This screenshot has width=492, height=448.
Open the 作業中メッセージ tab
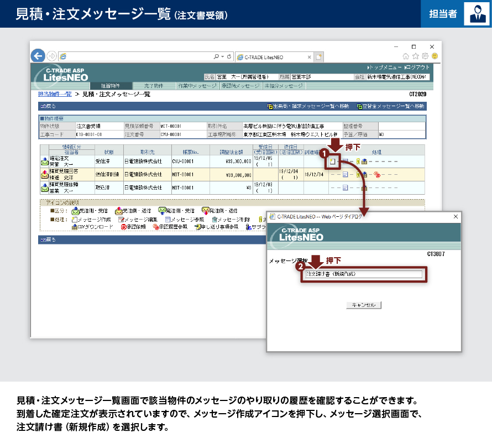click(x=197, y=86)
